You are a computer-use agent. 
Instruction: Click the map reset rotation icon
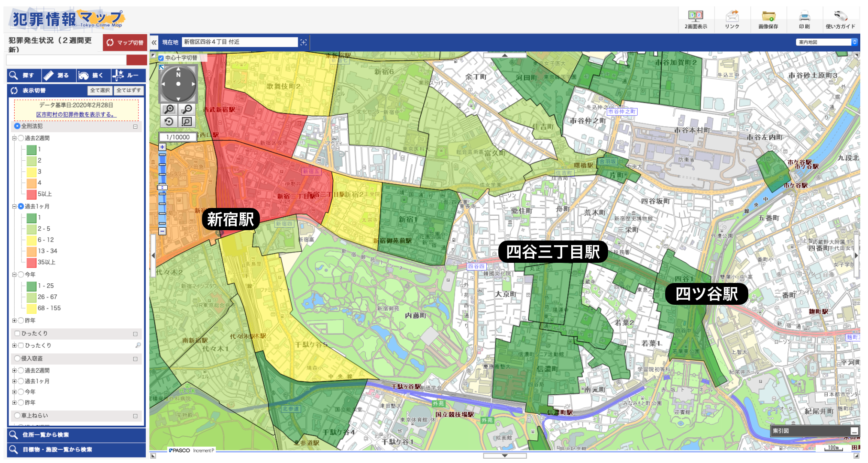(169, 122)
